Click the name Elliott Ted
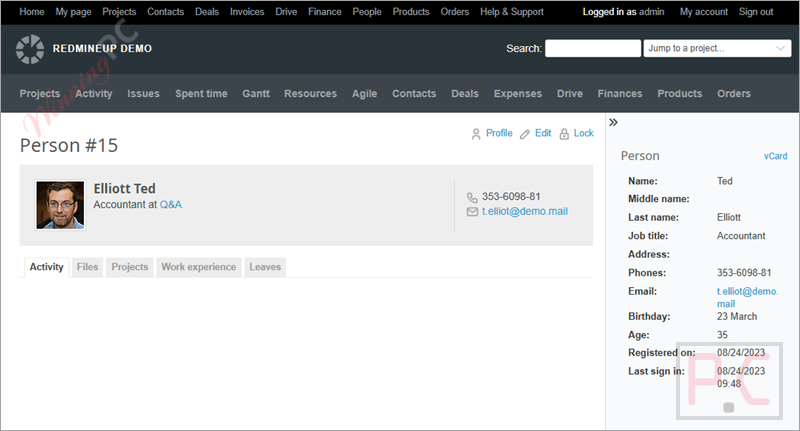 pyautogui.click(x=124, y=188)
